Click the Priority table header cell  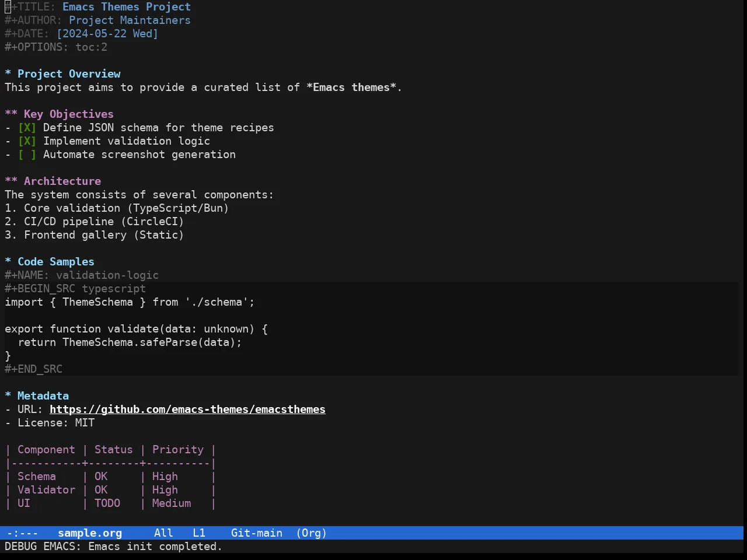click(x=178, y=450)
